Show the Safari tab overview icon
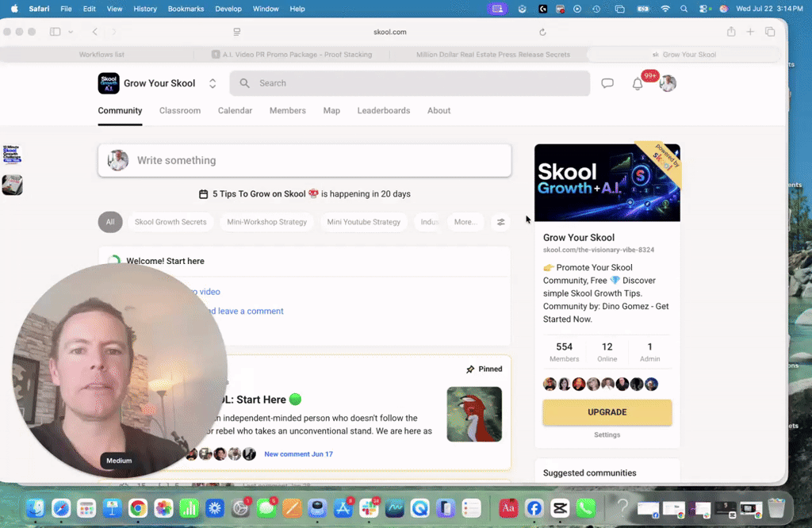 770,32
